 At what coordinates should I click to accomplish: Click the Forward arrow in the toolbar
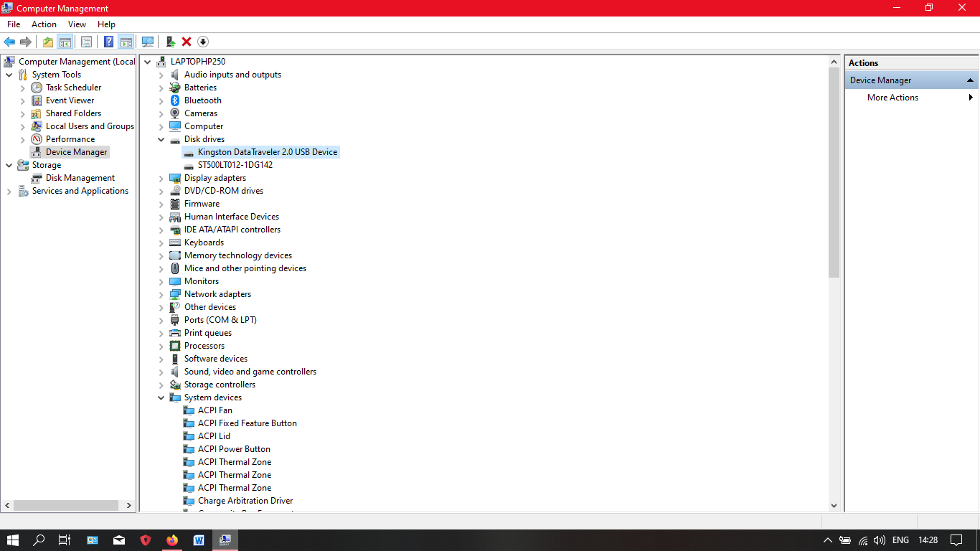[26, 42]
